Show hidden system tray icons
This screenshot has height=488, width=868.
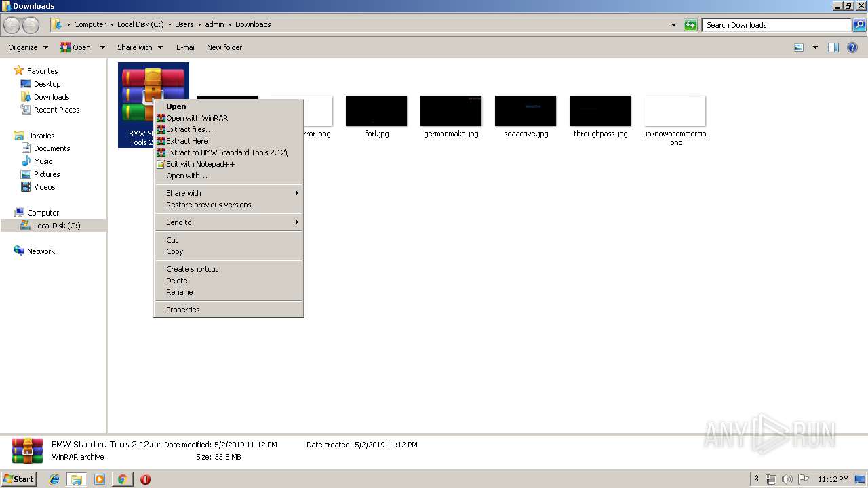[x=757, y=479]
